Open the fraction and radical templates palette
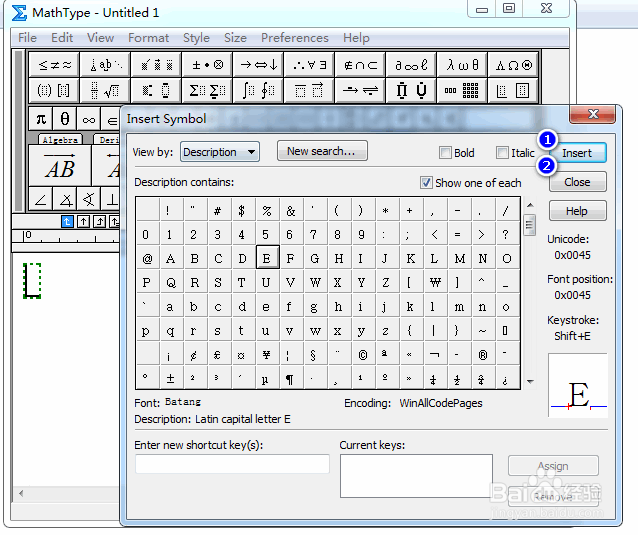Screen dimensions: 638x535 105,90
